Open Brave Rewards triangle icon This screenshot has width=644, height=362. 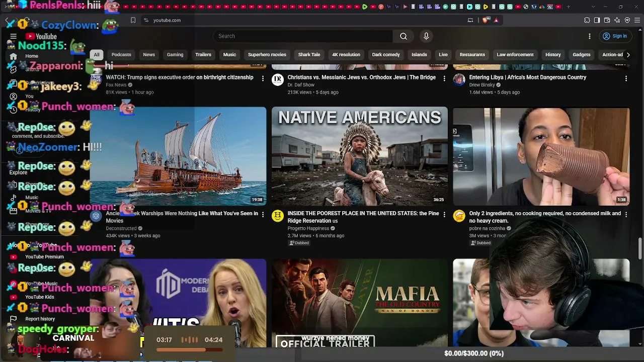(x=496, y=20)
